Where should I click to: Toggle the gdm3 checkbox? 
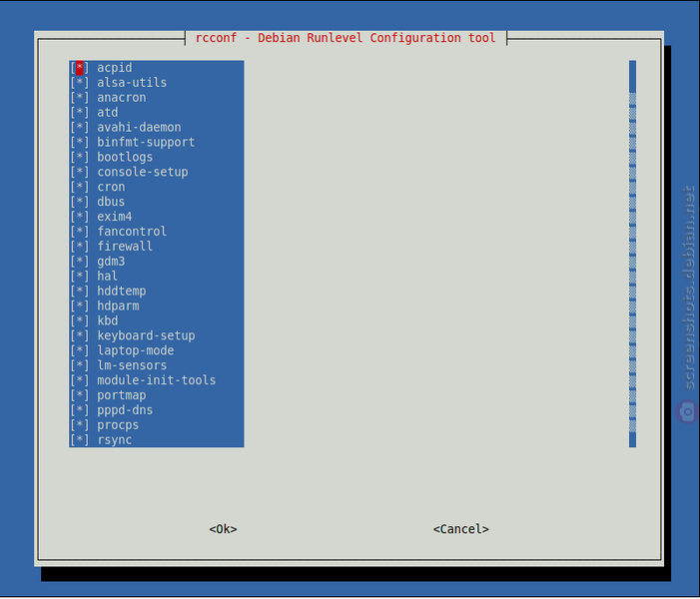(80, 262)
